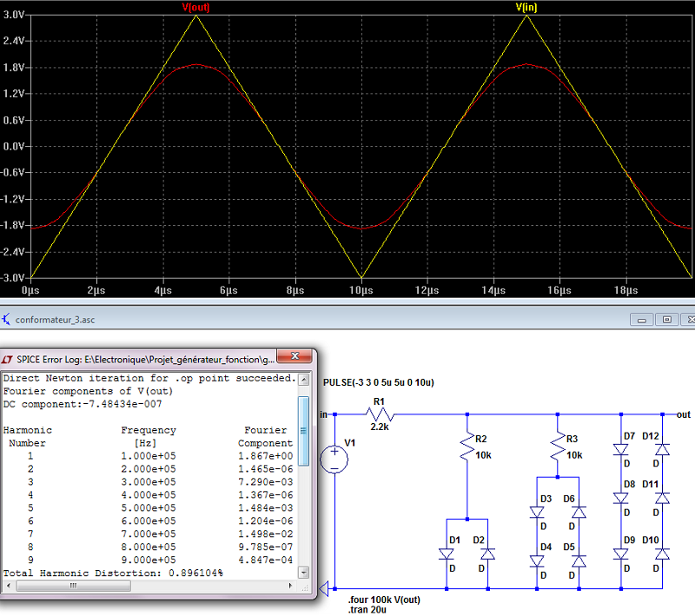Select diode D12 in the schematic
Image resolution: width=695 pixels, height=616 pixels.
click(x=662, y=449)
